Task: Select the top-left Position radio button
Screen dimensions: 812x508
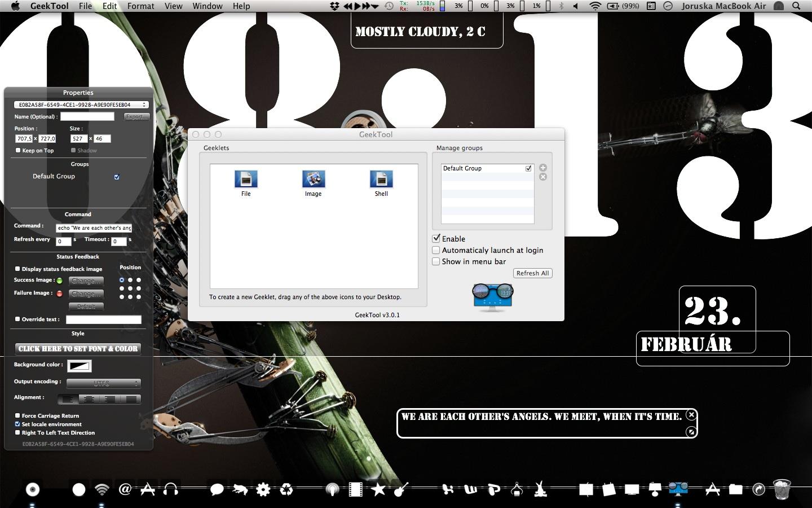Action: 122,280
